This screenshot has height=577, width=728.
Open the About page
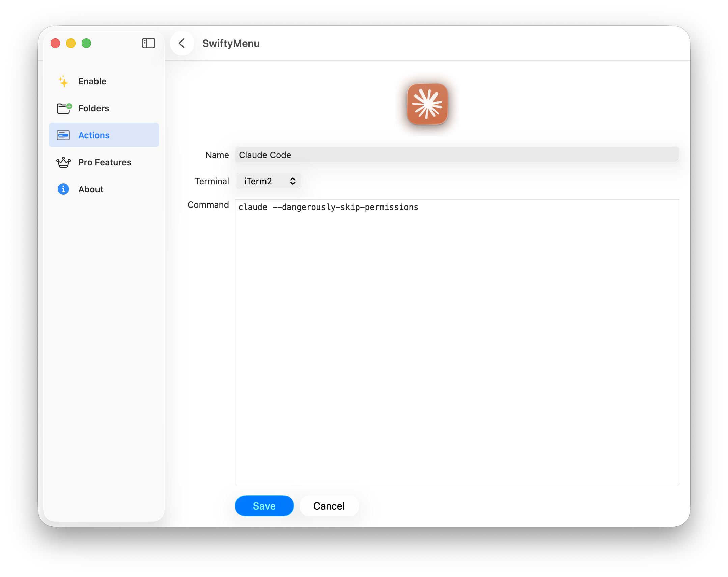(91, 189)
